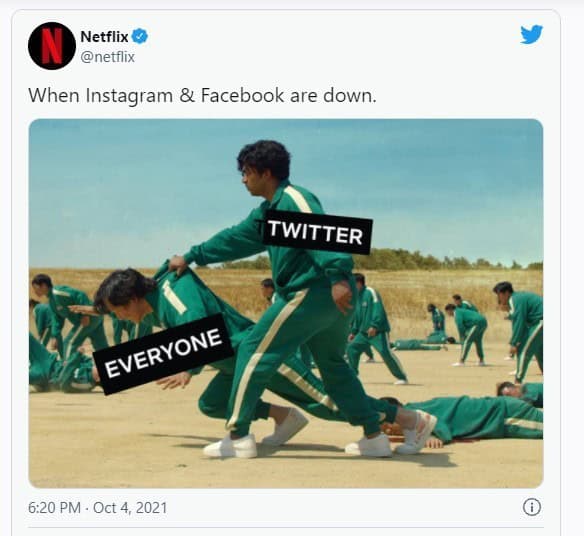Click the tweet info icon
This screenshot has height=536, width=584.
pos(532,507)
